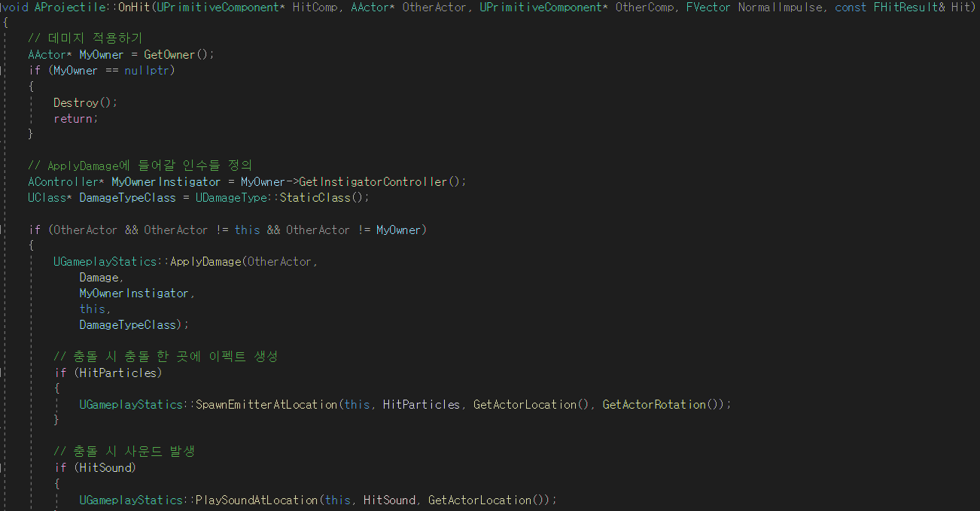This screenshot has width=980, height=511.
Task: Click the nullptr keyword
Action: [146, 71]
